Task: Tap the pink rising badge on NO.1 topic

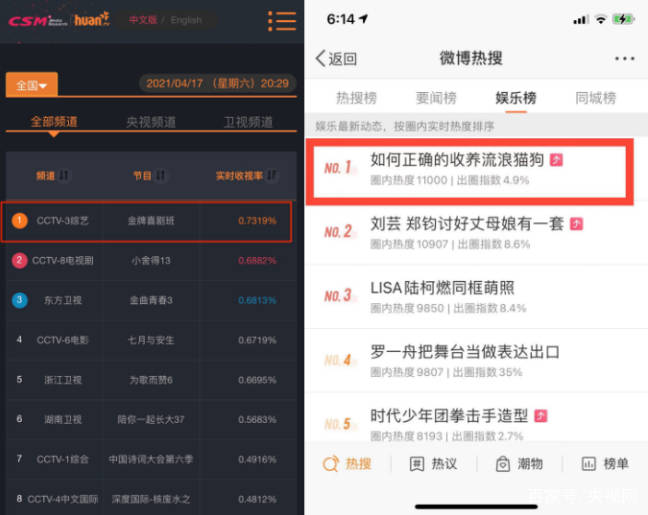Action: tap(556, 160)
